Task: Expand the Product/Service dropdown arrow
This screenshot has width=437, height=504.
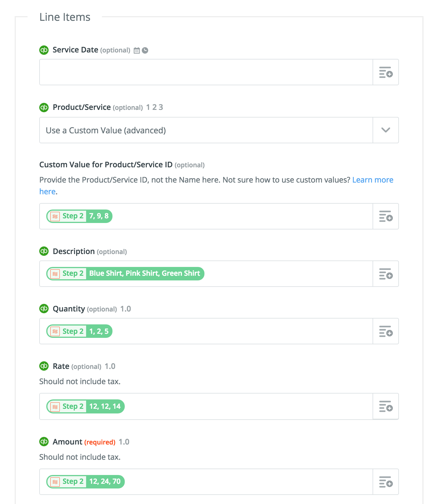Action: tap(385, 130)
